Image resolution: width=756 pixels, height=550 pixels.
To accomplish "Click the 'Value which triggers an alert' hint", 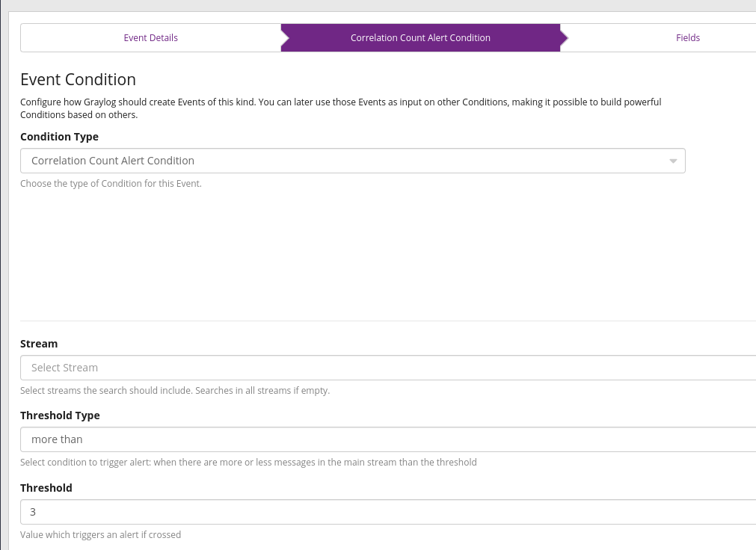I will pos(100,534).
